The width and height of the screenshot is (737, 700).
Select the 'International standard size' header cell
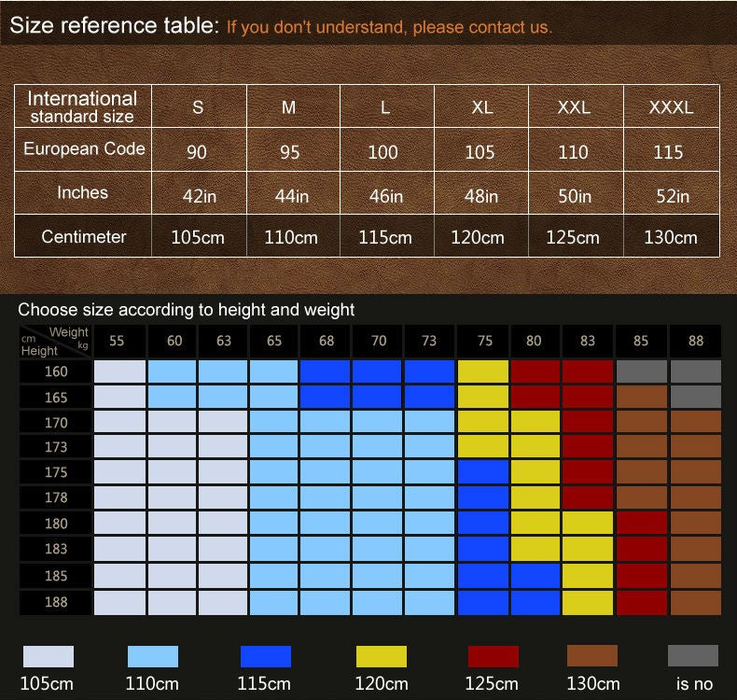tap(82, 107)
